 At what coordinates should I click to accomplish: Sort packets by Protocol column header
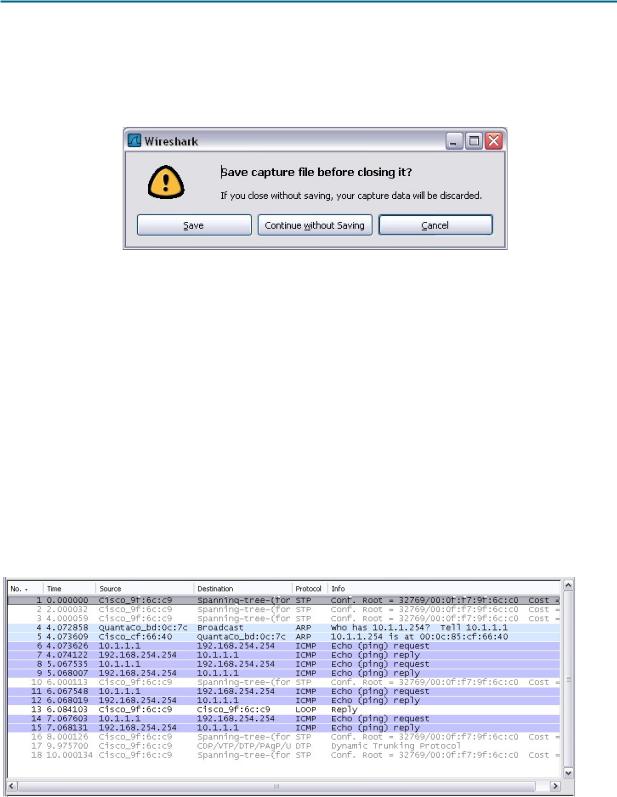(310, 589)
